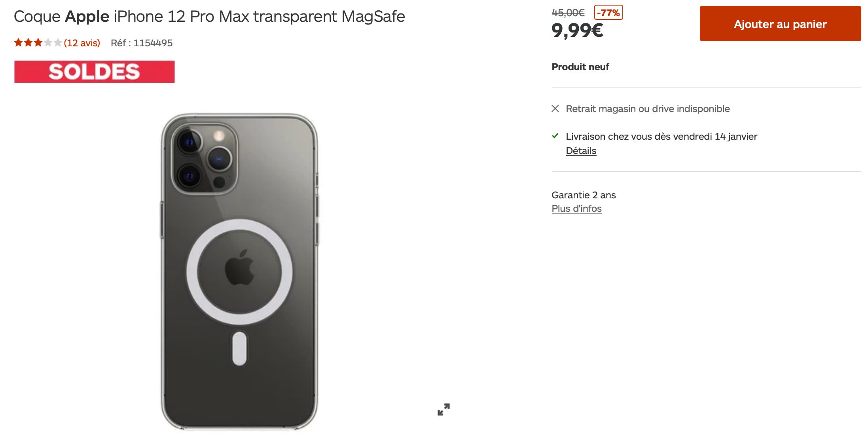The height and width of the screenshot is (441, 868).
Task: Click the red SOLDES banner
Action: [94, 72]
